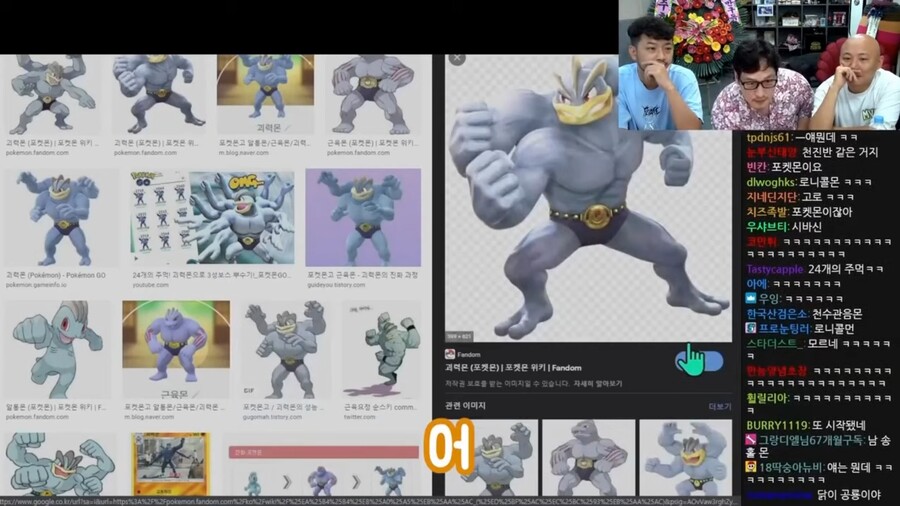Screen dimensions: 900x506
Task: Open the '포켓몬고 / 괴력몬의 성능' caption link
Action: click(x=283, y=407)
